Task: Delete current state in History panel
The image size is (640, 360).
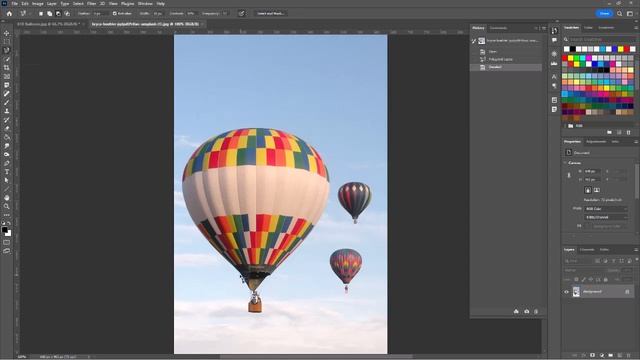Action: [536, 311]
